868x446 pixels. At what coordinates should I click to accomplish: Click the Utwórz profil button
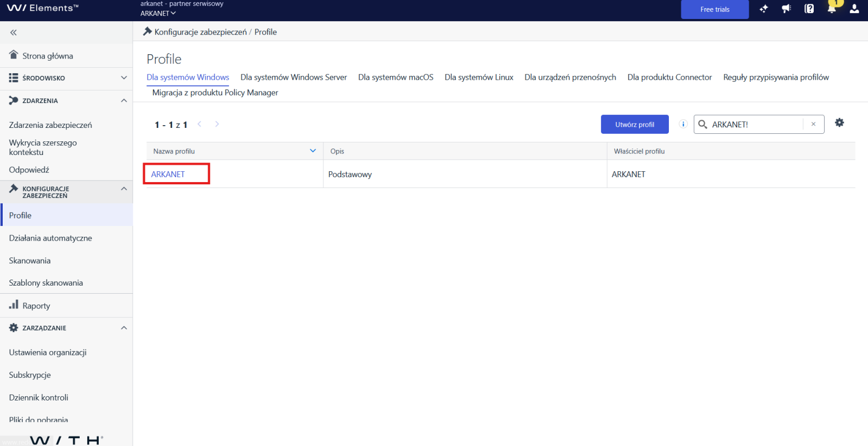click(x=634, y=124)
